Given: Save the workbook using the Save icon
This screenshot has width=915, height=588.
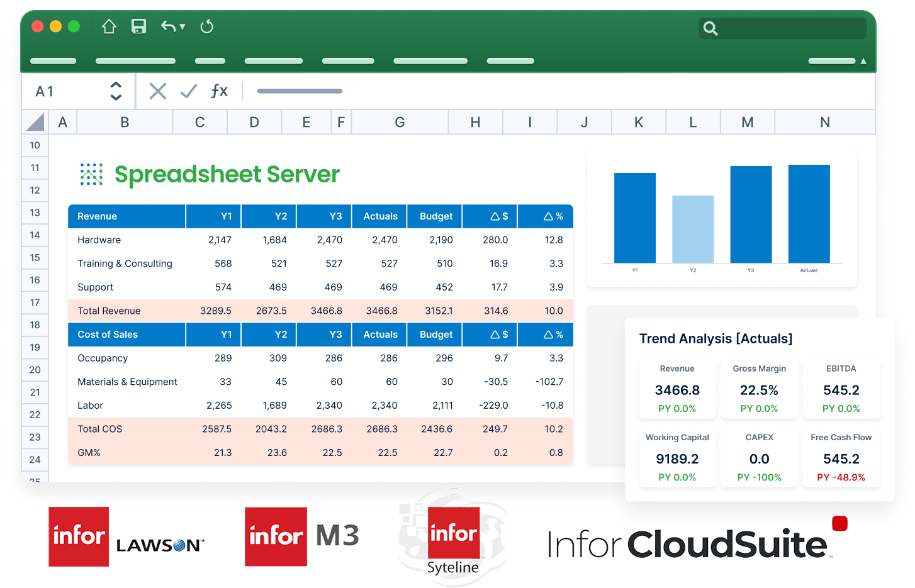Looking at the screenshot, I should 138,26.
